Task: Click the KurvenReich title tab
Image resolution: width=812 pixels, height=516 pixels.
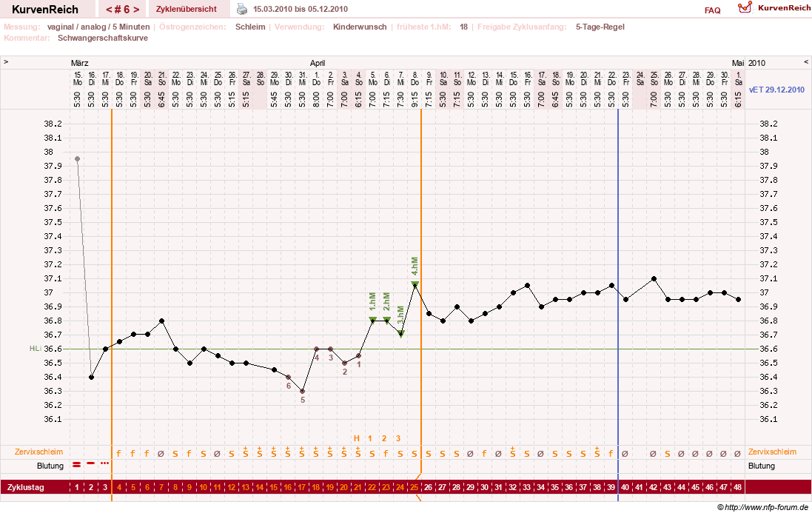Action: pyautogui.click(x=45, y=10)
